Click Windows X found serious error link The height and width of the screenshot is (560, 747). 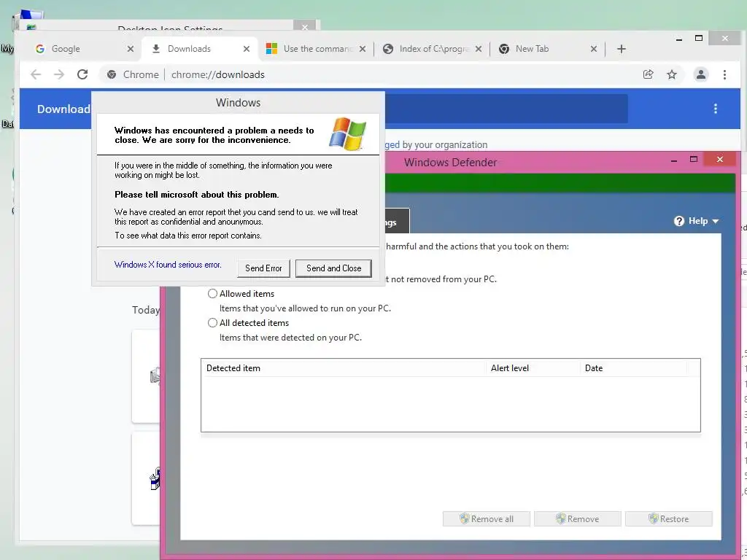pos(168,265)
